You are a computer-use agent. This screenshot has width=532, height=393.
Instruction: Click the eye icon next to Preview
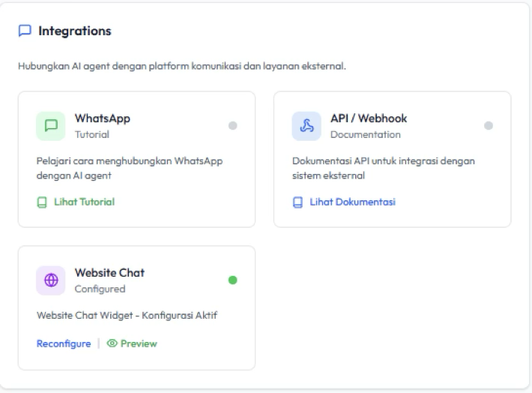(112, 343)
